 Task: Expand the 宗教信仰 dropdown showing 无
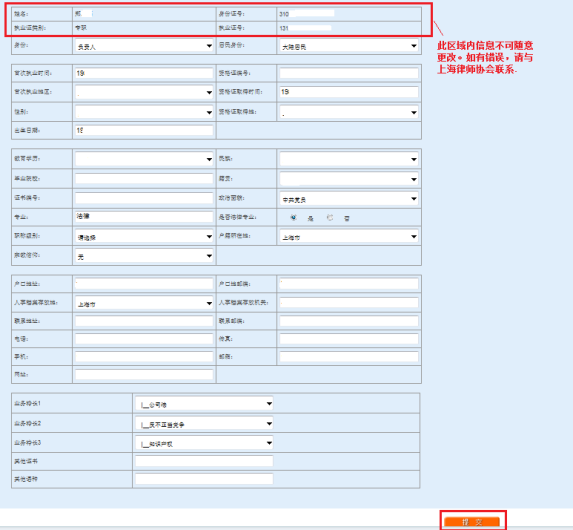coord(144,256)
